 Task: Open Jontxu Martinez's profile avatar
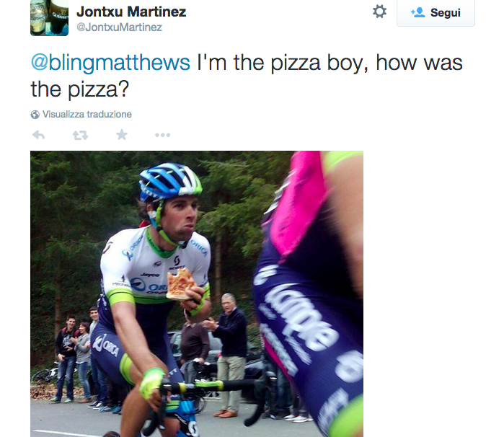point(49,17)
